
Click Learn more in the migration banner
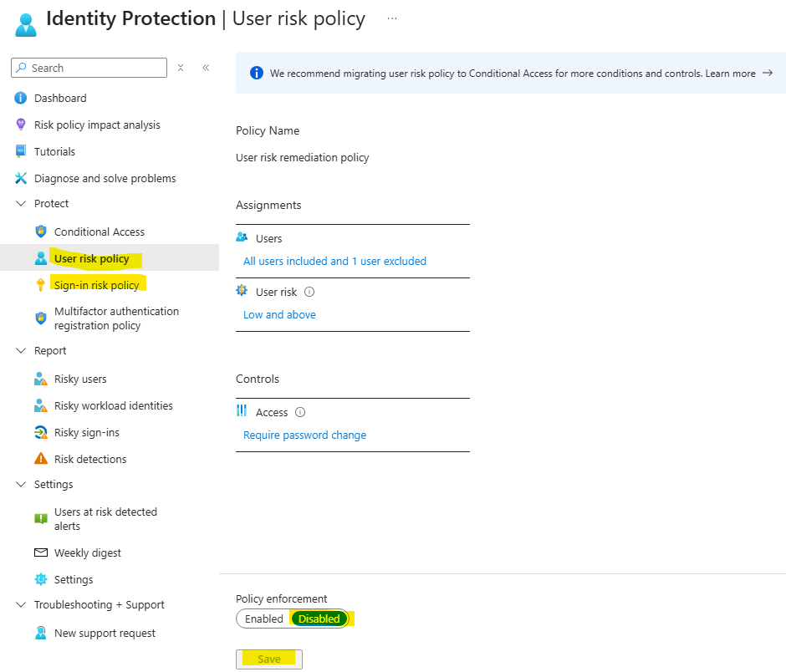click(730, 74)
